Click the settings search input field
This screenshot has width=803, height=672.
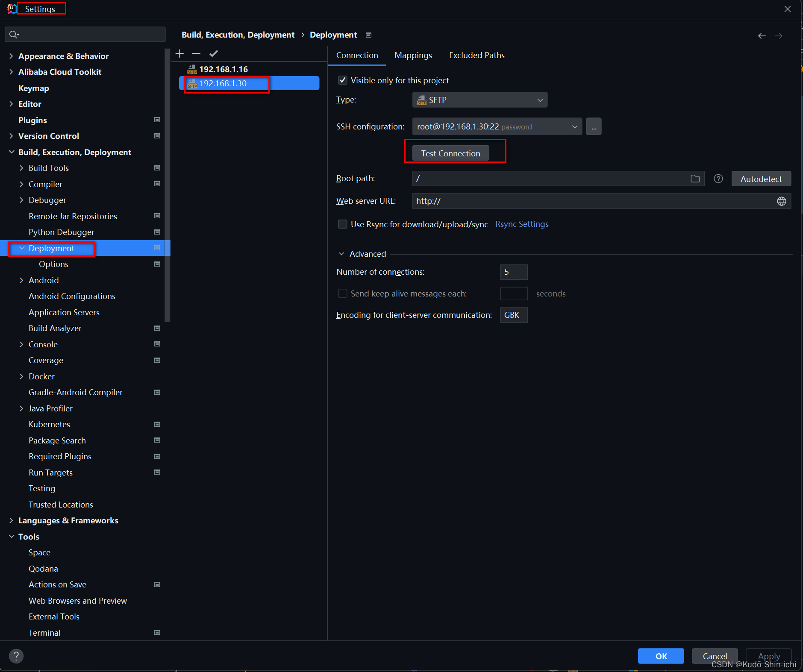point(85,35)
